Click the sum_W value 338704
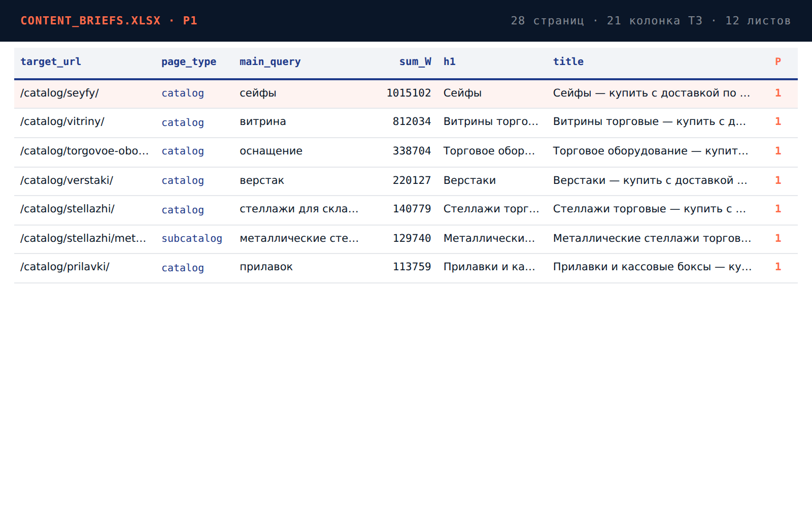This screenshot has height=508, width=812. [412, 151]
